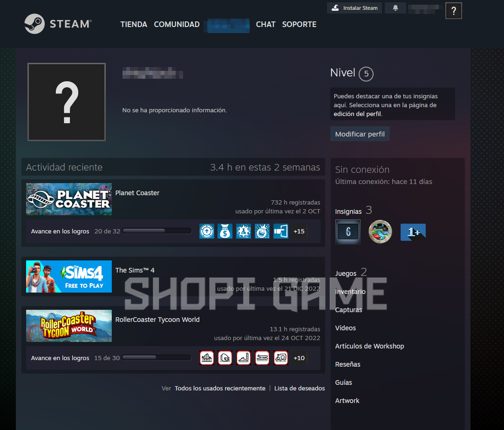Viewport: 504px width, 430px height.
Task: Open the star burst Planet Coaster achievement
Action: (244, 231)
